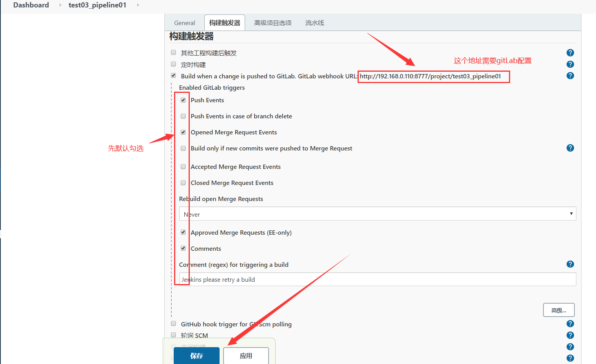Uncheck Comments trigger checkbox
Screen dimensions: 596x364
[183, 248]
